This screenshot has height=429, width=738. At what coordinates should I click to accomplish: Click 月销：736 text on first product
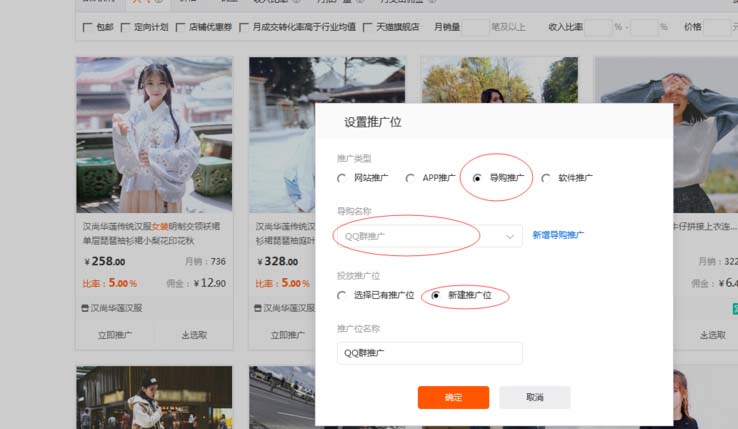coord(205,261)
